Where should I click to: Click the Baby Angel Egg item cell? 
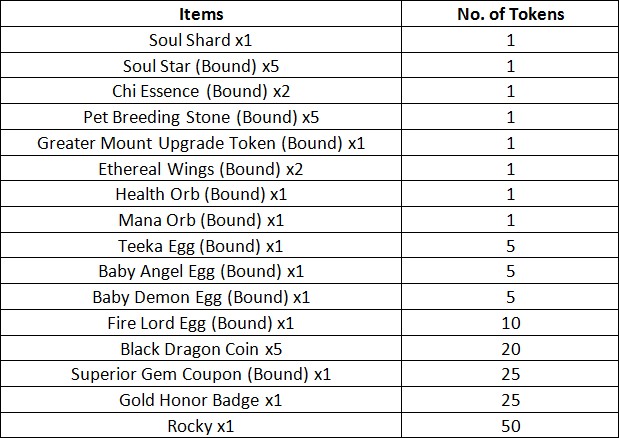pos(201,271)
